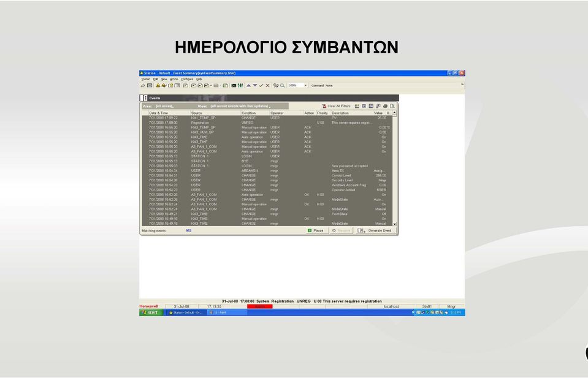Open the View (all recent events) dropdown
Image resolution: width=588 pixels, height=378 pixels.
(240, 106)
